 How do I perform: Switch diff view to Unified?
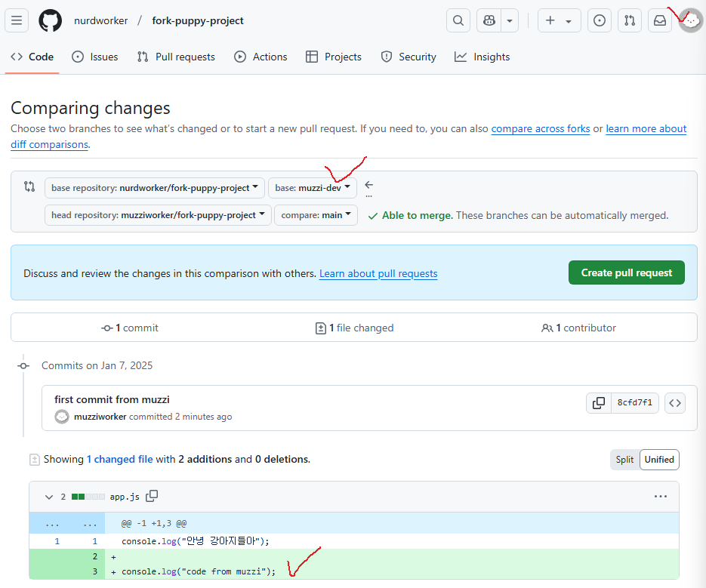659,460
